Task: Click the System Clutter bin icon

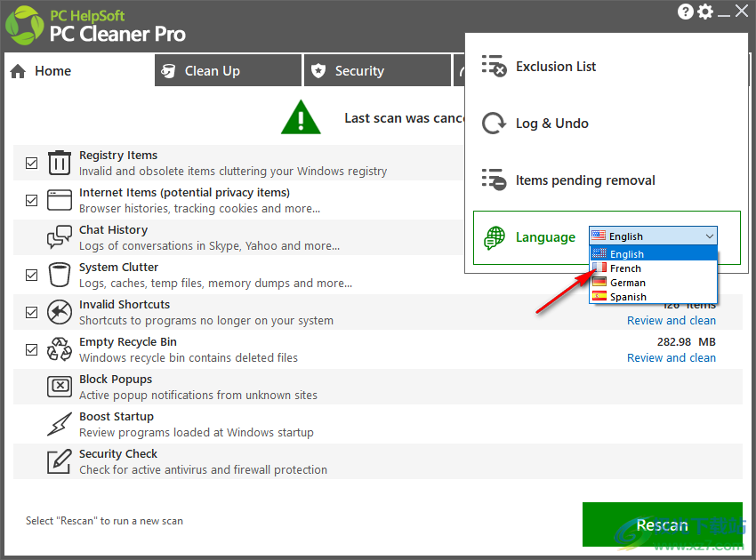Action: pyautogui.click(x=60, y=275)
